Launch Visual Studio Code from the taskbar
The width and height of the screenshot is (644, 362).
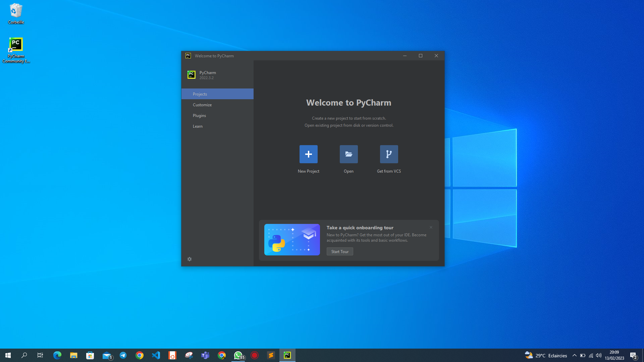tap(156, 355)
